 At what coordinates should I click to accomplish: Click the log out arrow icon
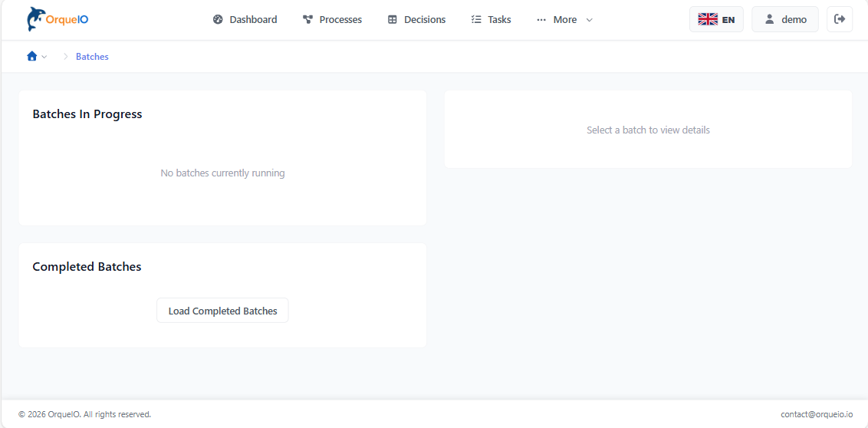[x=840, y=19]
